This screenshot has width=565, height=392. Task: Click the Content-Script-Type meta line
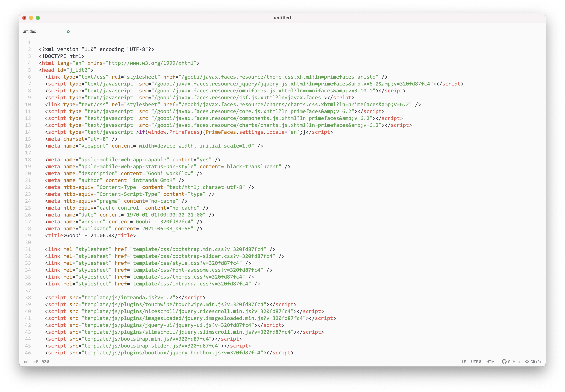coord(130,194)
